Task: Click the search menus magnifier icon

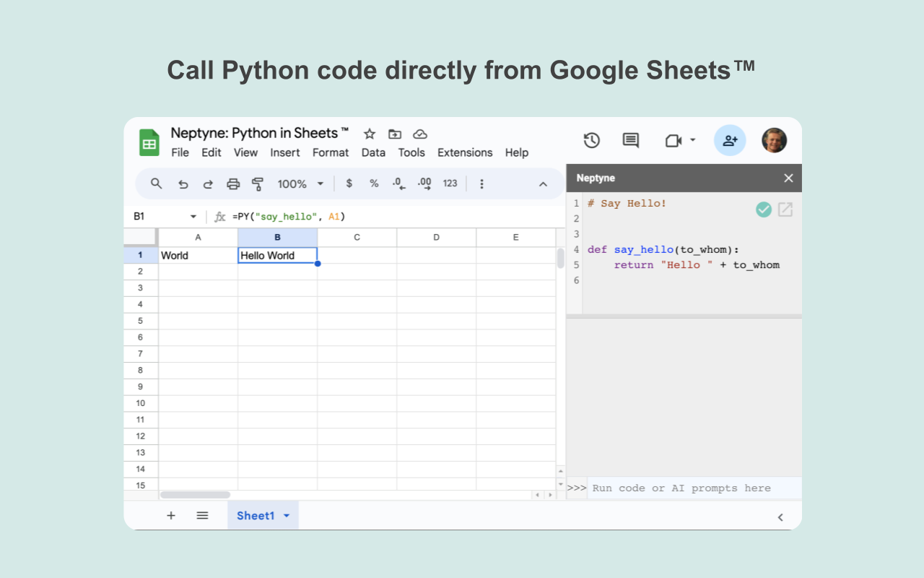Action: 157,184
